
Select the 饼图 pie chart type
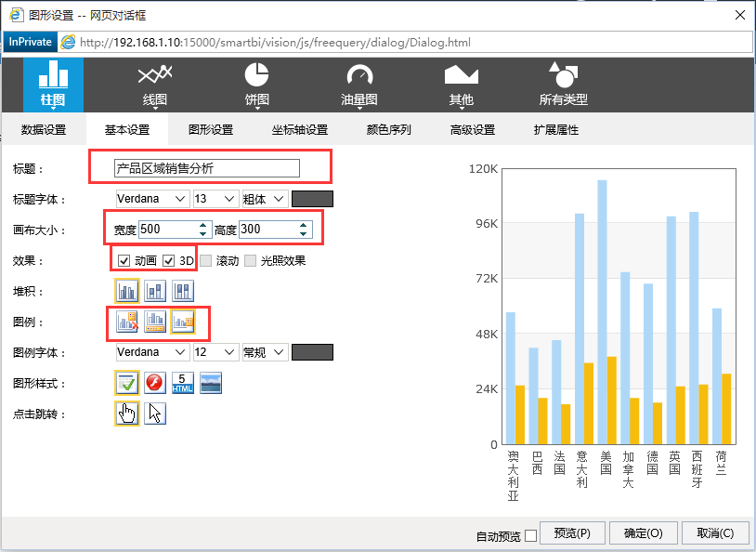(256, 85)
